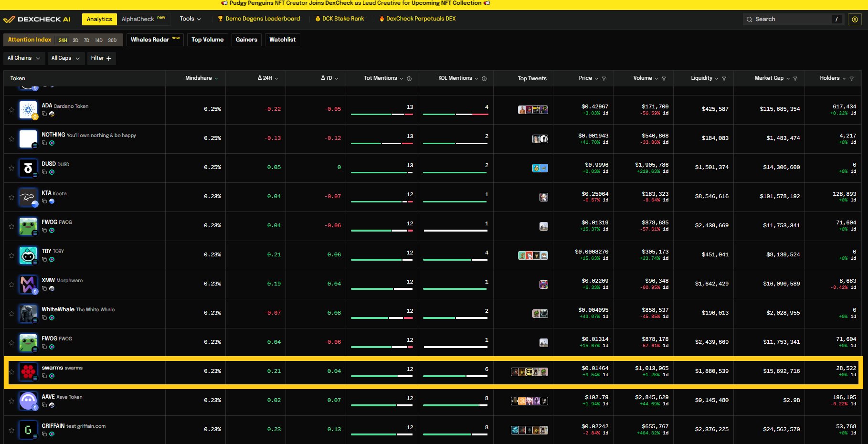Open the Tools dropdown menu
Screen dimensions: 868x444
coord(190,19)
